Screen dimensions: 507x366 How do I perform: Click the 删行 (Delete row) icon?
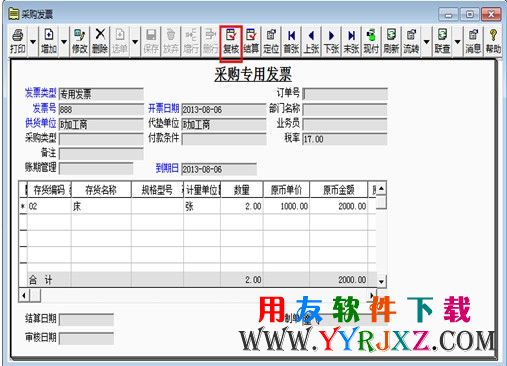point(210,41)
